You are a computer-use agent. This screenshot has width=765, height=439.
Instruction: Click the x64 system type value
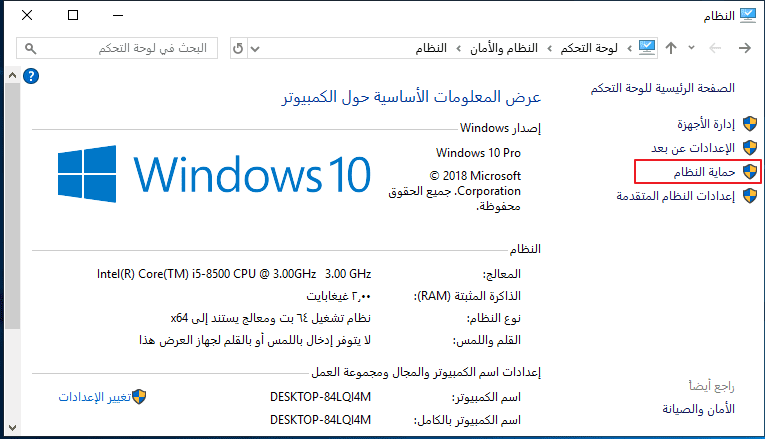click(x=271, y=319)
